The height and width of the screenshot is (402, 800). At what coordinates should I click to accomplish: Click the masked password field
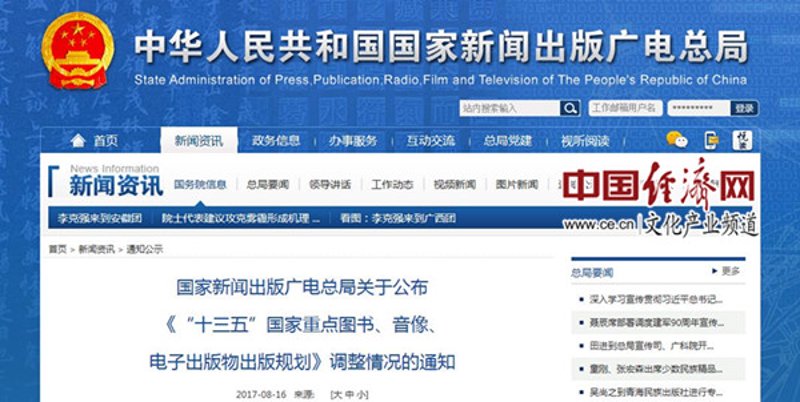698,108
